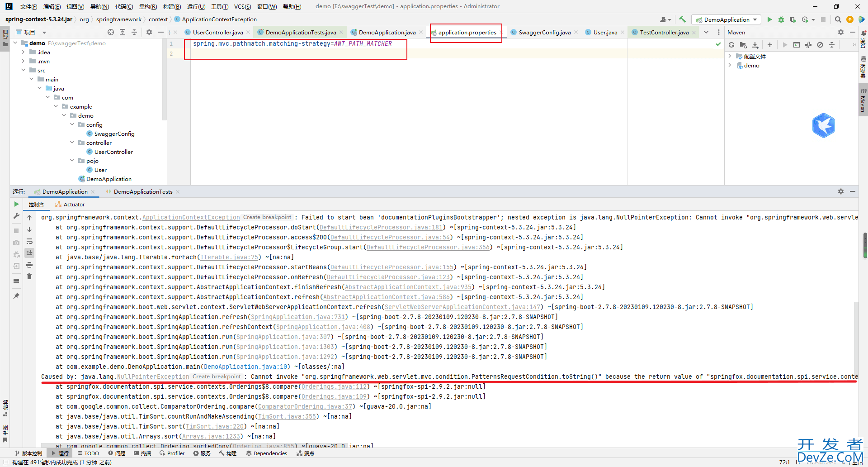Viewport: 868px width, 467px height.
Task: Open the notifications bell on right sidebar
Action: [x=863, y=33]
